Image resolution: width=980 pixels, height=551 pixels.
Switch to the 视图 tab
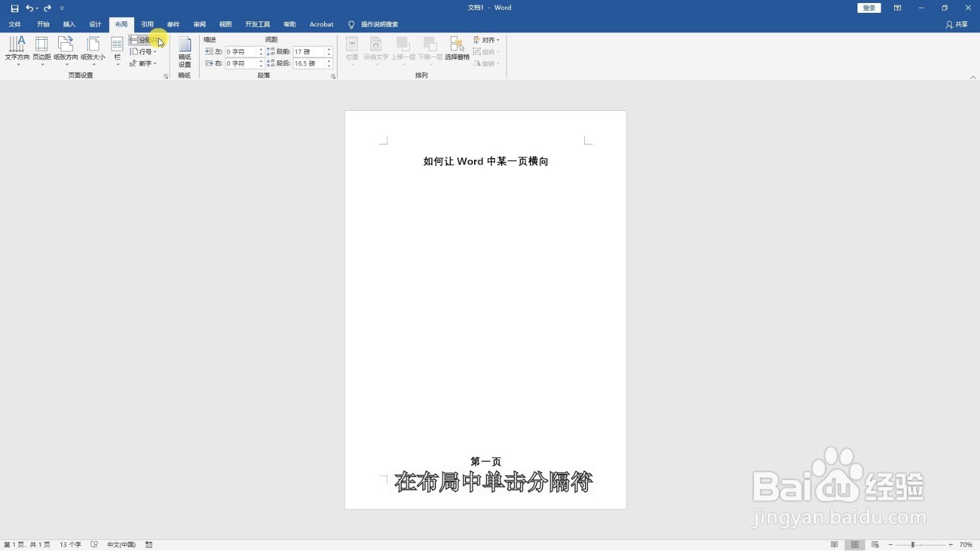[x=225, y=24]
